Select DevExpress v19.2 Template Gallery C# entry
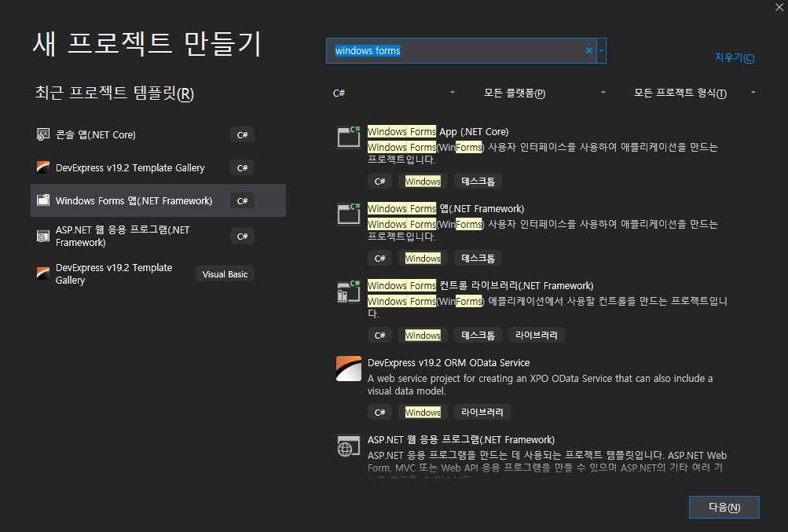Screen dimensions: 788x532 [158, 167]
